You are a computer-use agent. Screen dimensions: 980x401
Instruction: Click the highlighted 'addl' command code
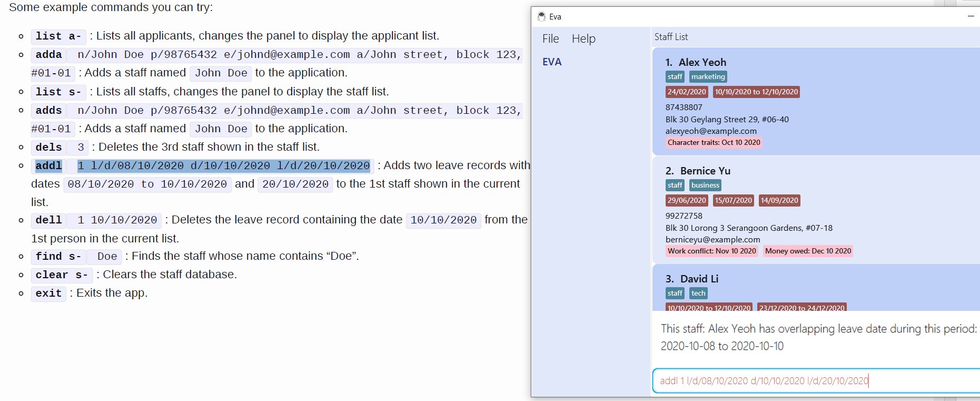pyautogui.click(x=48, y=165)
